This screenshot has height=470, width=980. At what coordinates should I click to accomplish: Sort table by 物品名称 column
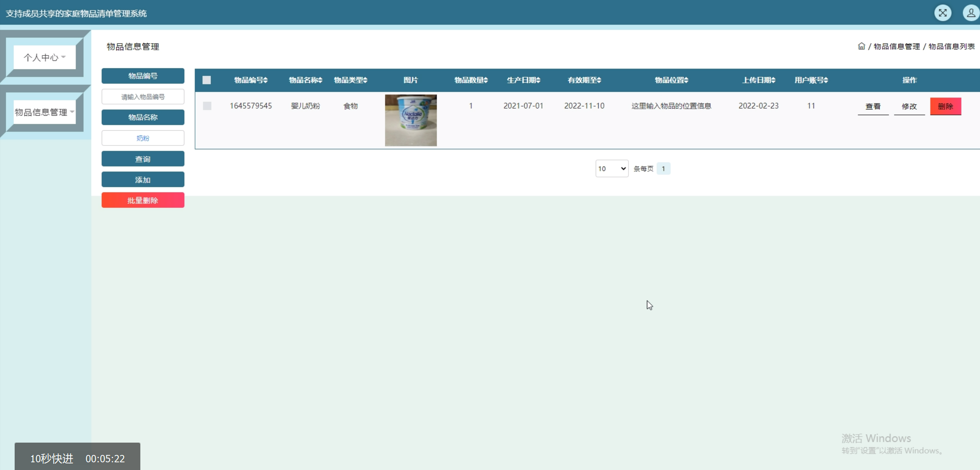305,80
